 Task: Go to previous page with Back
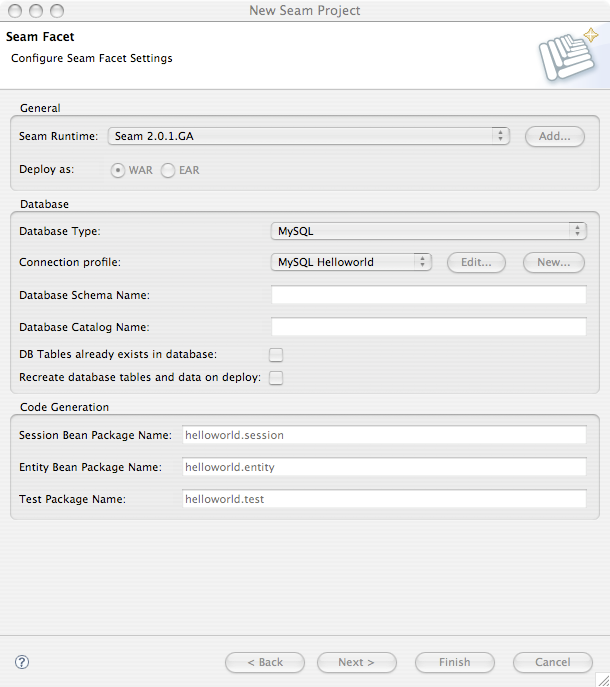coord(264,662)
